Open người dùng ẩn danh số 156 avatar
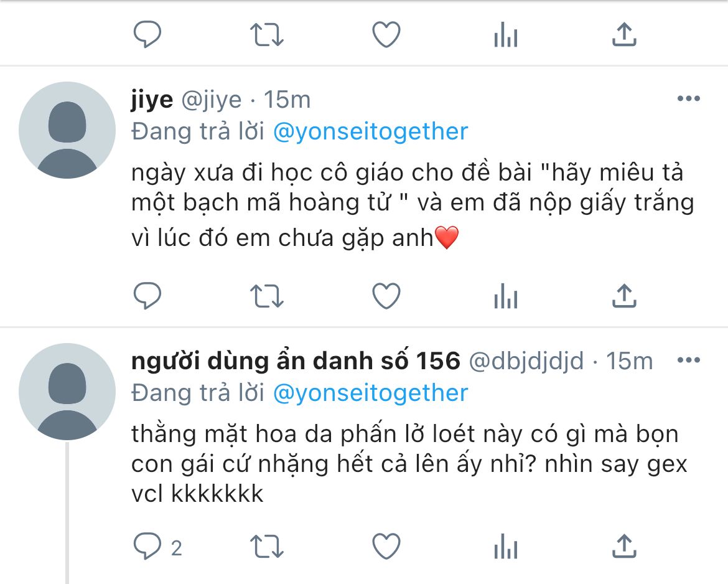Image resolution: width=728 pixels, height=584 pixels. 67,392
